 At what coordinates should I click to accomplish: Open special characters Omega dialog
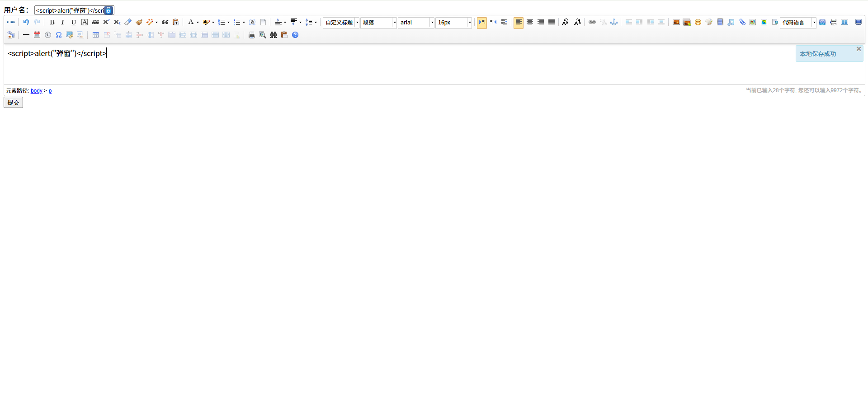(59, 35)
